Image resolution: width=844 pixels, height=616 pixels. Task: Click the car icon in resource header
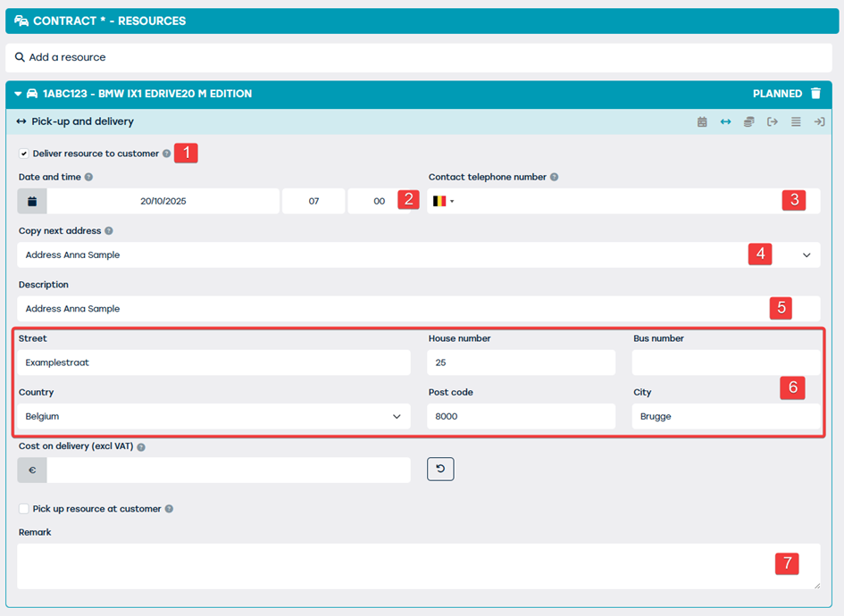32,94
